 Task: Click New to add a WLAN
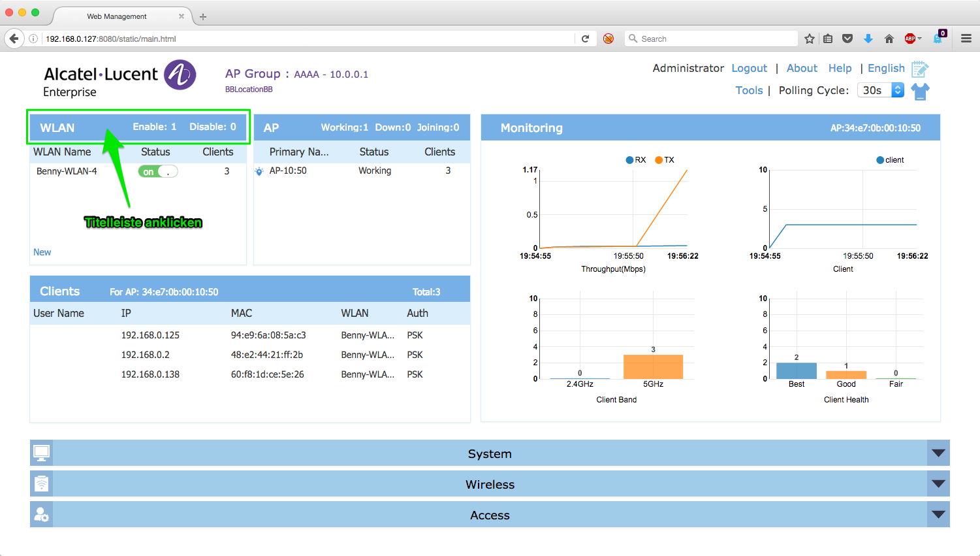pyautogui.click(x=42, y=252)
